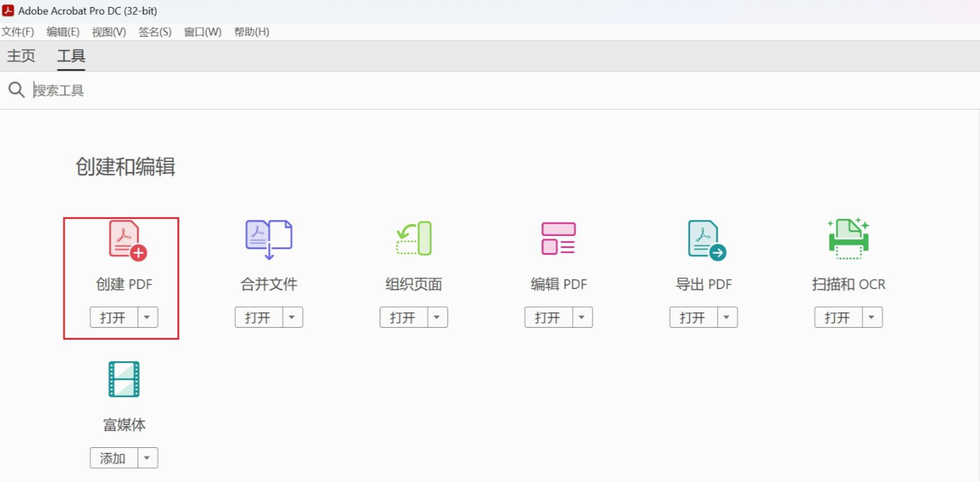This screenshot has width=980, height=482.
Task: Open the 导出 PDF tool icon
Action: [x=703, y=238]
